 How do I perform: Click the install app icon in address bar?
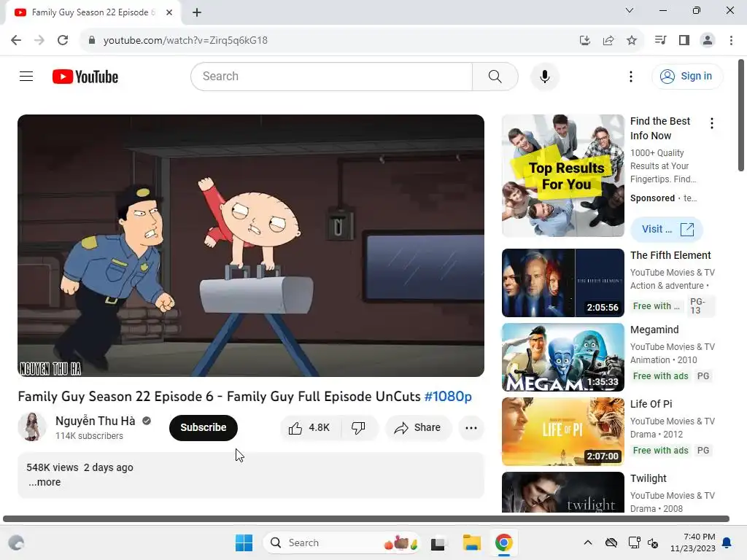[x=584, y=41]
